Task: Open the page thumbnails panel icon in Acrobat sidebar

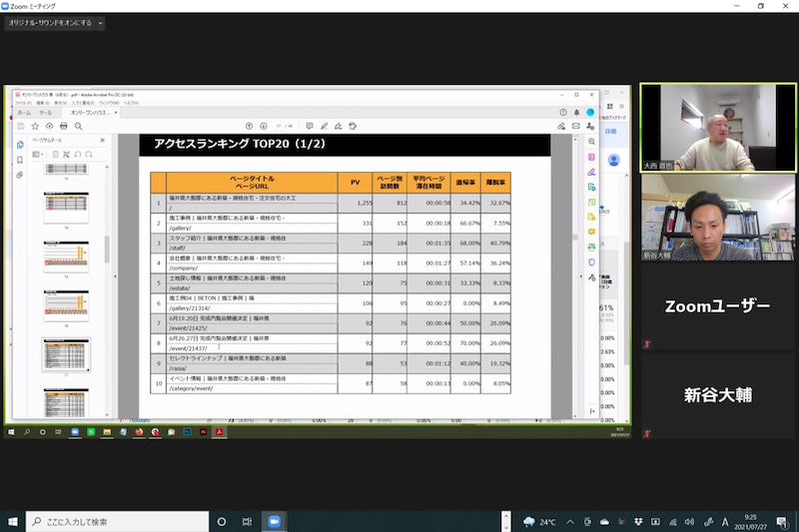Action: (20, 145)
